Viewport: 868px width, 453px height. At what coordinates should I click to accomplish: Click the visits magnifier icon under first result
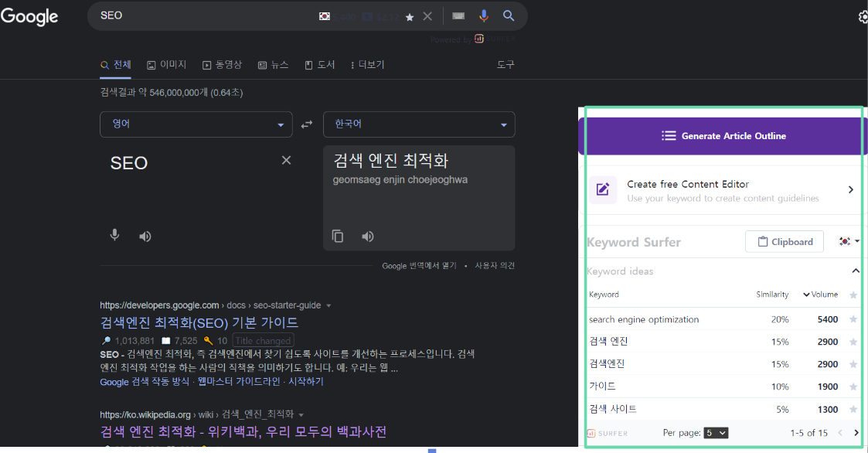click(107, 341)
